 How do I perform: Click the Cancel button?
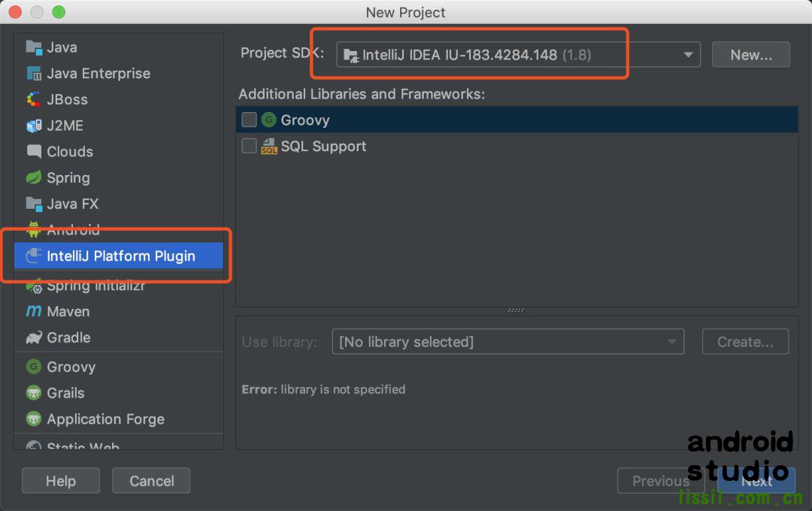151,481
